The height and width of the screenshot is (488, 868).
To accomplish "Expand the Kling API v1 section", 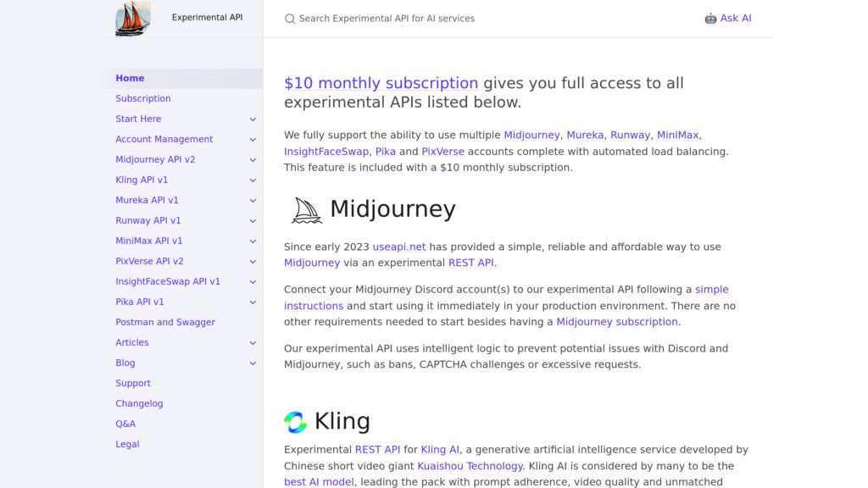I will pyautogui.click(x=253, y=180).
